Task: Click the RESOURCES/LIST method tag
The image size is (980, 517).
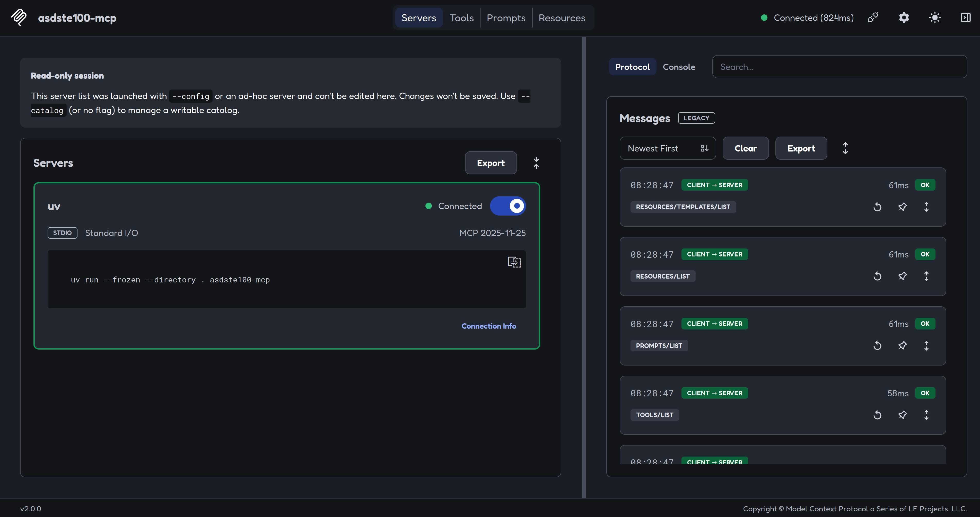Action: (x=663, y=276)
